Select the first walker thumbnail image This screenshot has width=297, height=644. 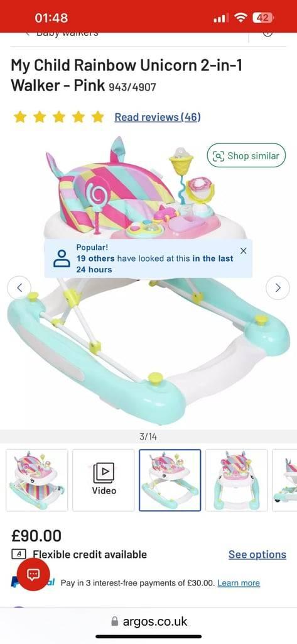tap(37, 480)
